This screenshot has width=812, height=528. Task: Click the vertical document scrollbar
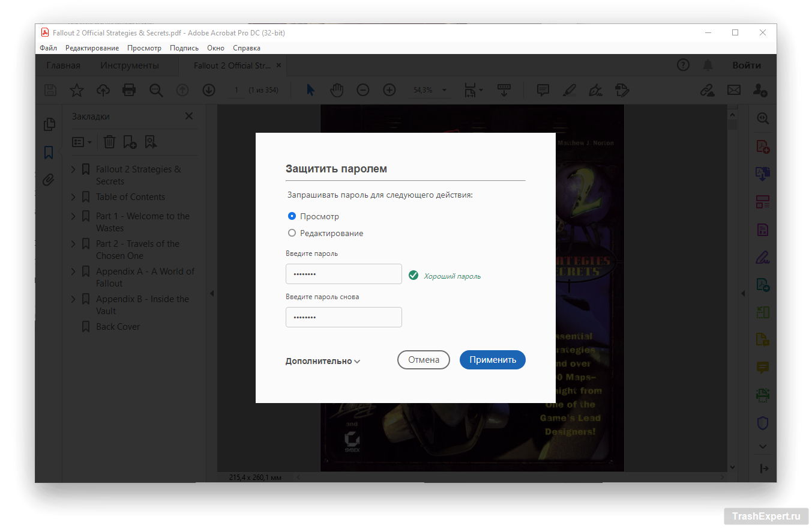(732, 288)
